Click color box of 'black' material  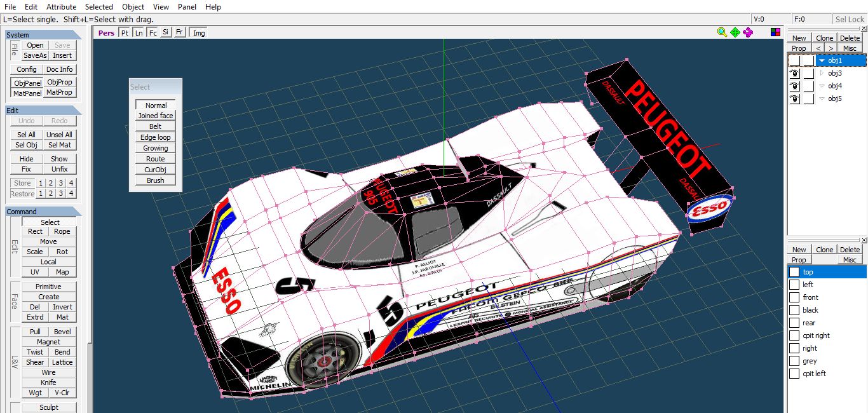[x=794, y=310]
